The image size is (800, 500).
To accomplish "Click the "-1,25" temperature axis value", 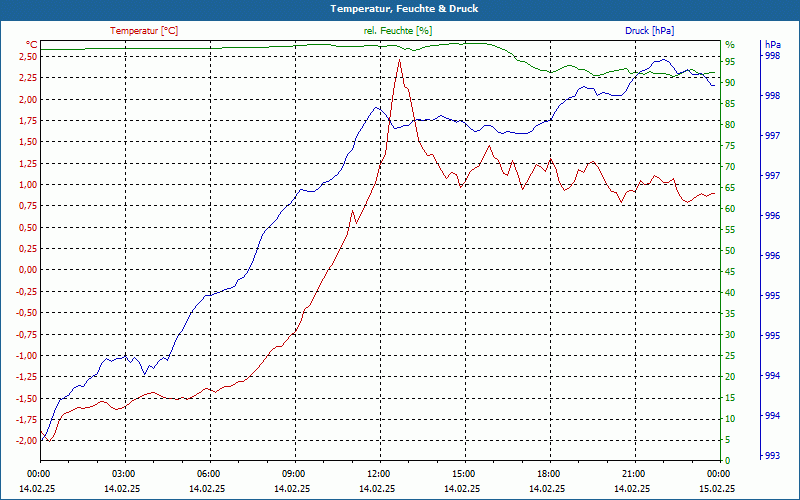I will (x=27, y=377).
